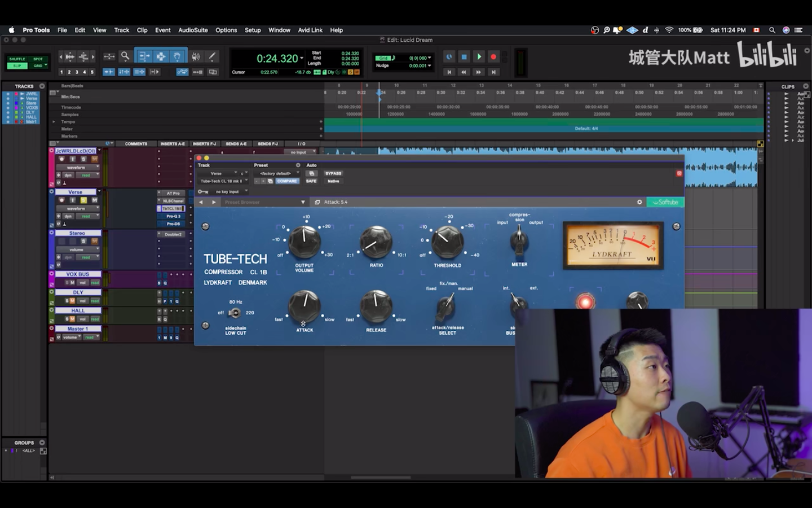The width and height of the screenshot is (812, 508).
Task: Select the Selector tool
Action: (161, 56)
